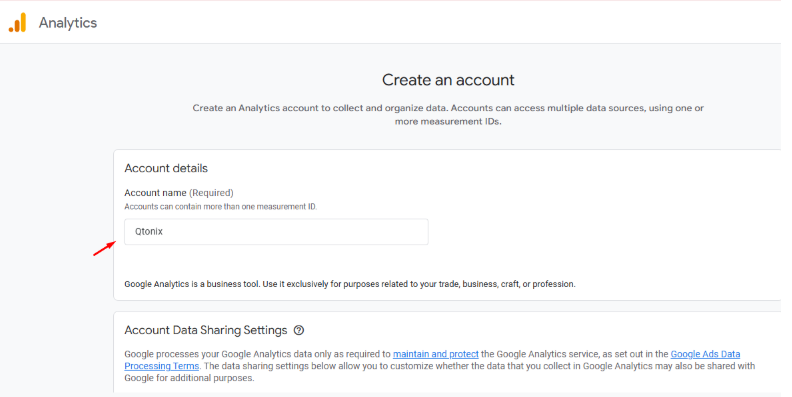Click the "more measurement IDs." description line

coord(448,122)
